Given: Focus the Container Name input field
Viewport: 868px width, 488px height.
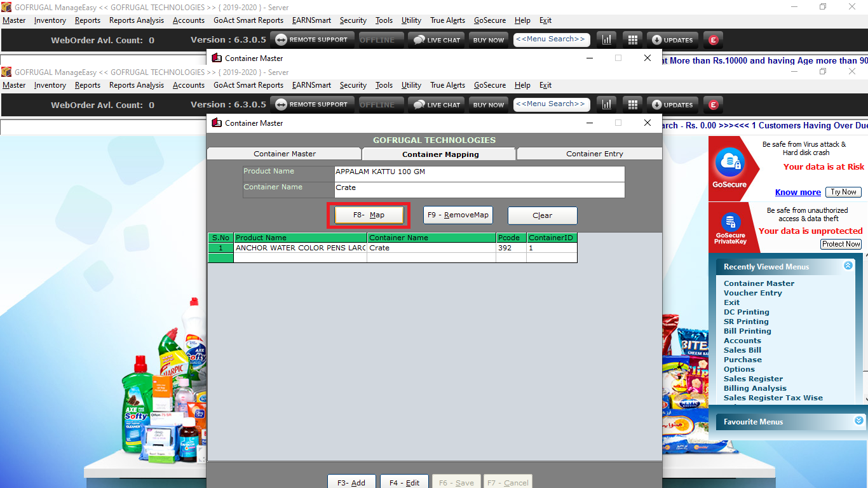Looking at the screenshot, I should tap(480, 190).
